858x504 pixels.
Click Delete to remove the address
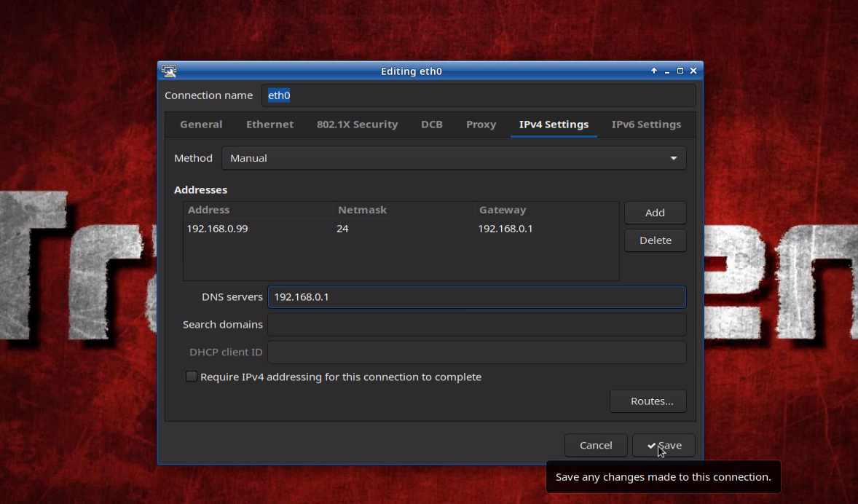click(655, 240)
